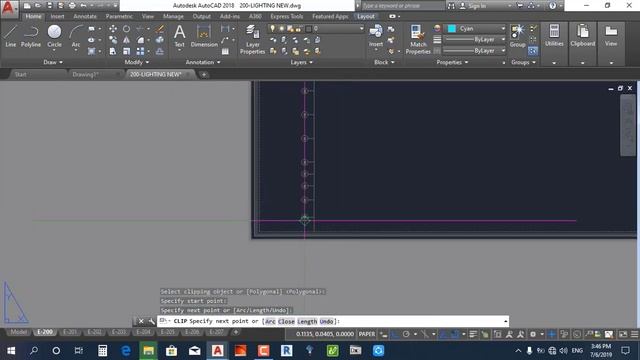Open the Cyan color dropdown
Viewport: 640px width, 360px height.
click(476, 29)
